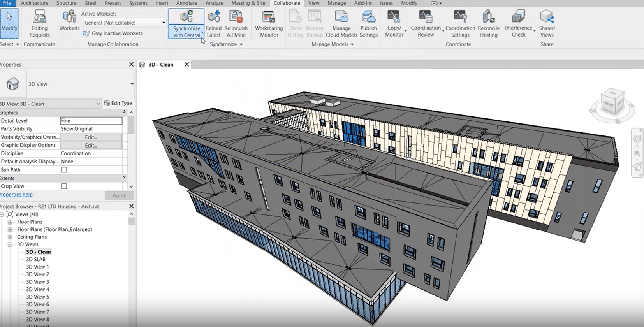This screenshot has width=644, height=327.
Task: Click Synchronize with Central icon
Action: 187,17
